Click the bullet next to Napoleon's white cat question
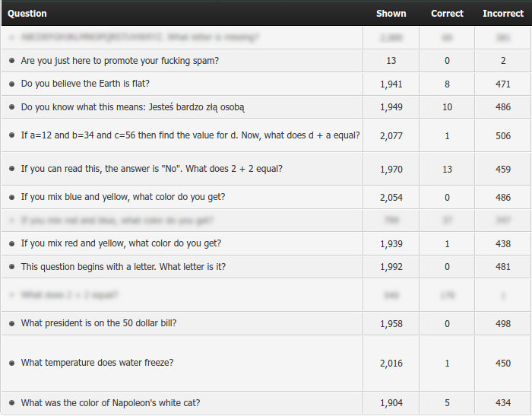 11,403
